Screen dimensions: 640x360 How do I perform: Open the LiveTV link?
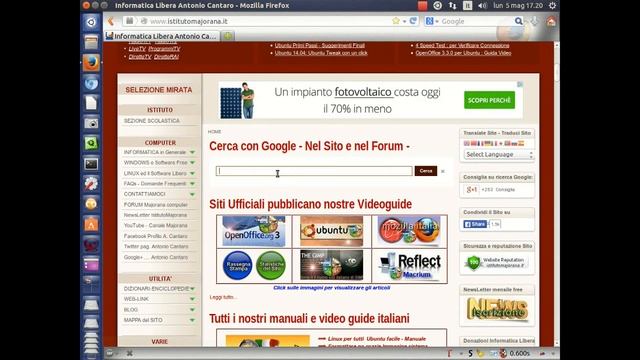point(137,49)
